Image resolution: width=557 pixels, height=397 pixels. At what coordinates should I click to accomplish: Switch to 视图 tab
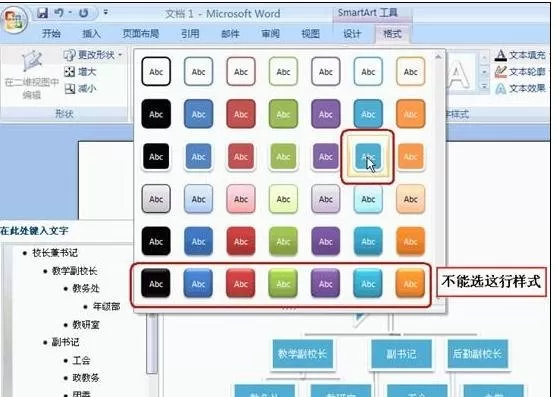pos(311,34)
